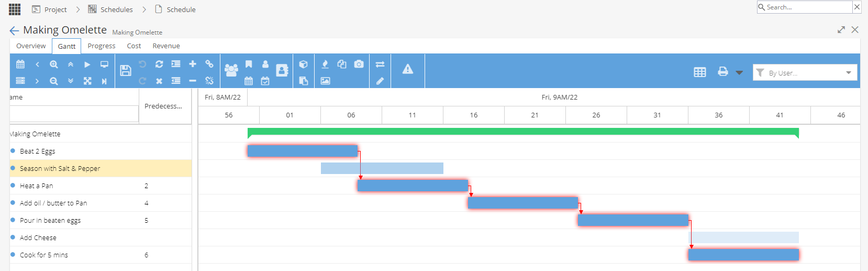Open the Revenue tab
The image size is (868, 271).
point(166,46)
